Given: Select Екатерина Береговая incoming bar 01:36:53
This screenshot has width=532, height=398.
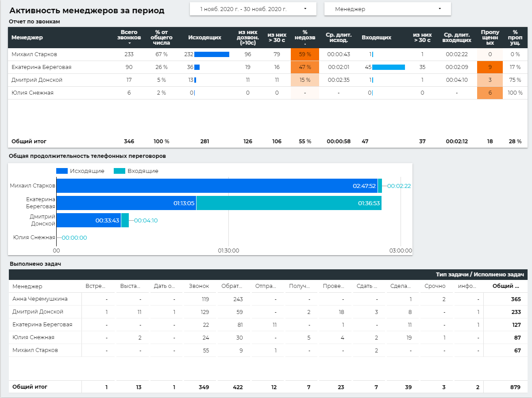Looking at the screenshot, I should tap(289, 203).
